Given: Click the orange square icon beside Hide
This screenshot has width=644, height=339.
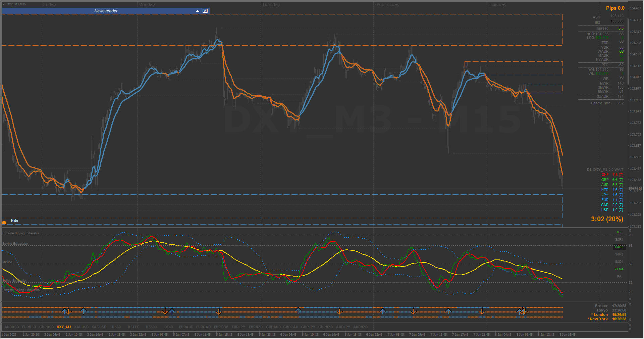Looking at the screenshot, I should pyautogui.click(x=4, y=223).
